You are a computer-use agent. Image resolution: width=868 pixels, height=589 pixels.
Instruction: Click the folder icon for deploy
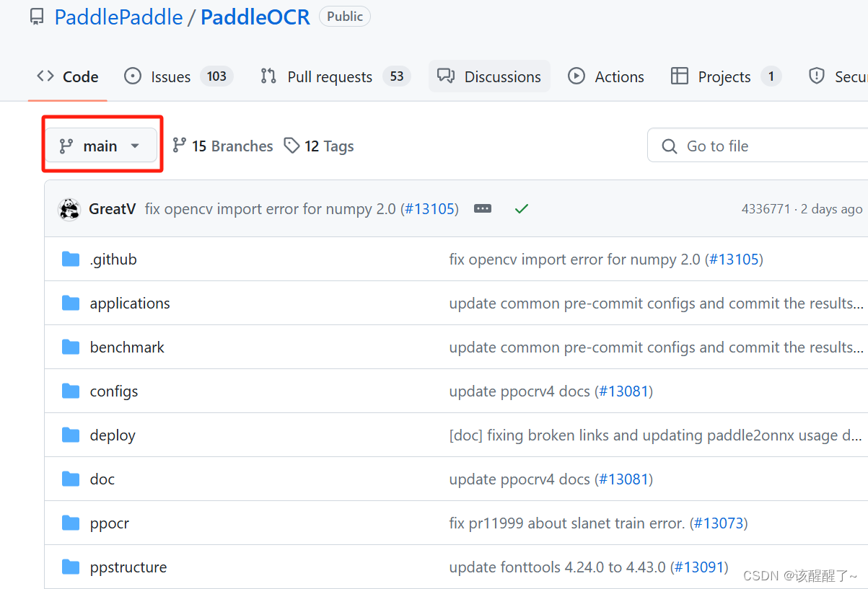point(71,435)
